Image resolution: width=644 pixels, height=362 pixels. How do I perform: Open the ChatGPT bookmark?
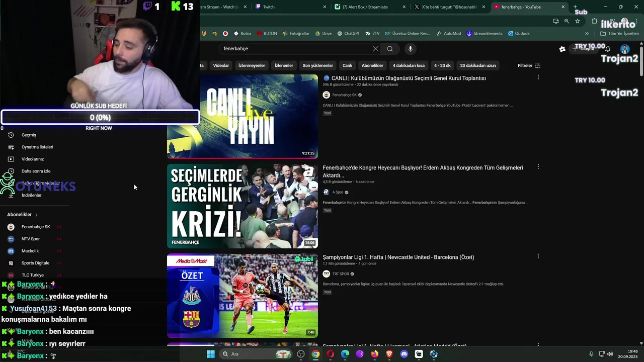point(348,34)
